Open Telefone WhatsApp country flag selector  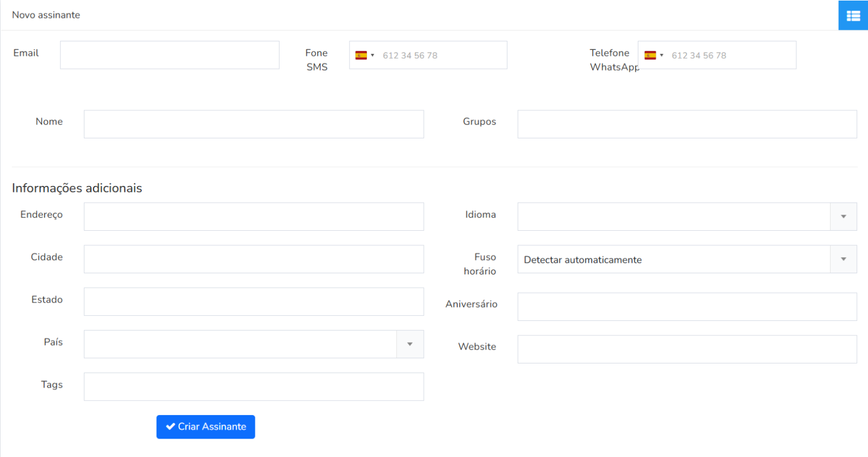click(x=654, y=55)
